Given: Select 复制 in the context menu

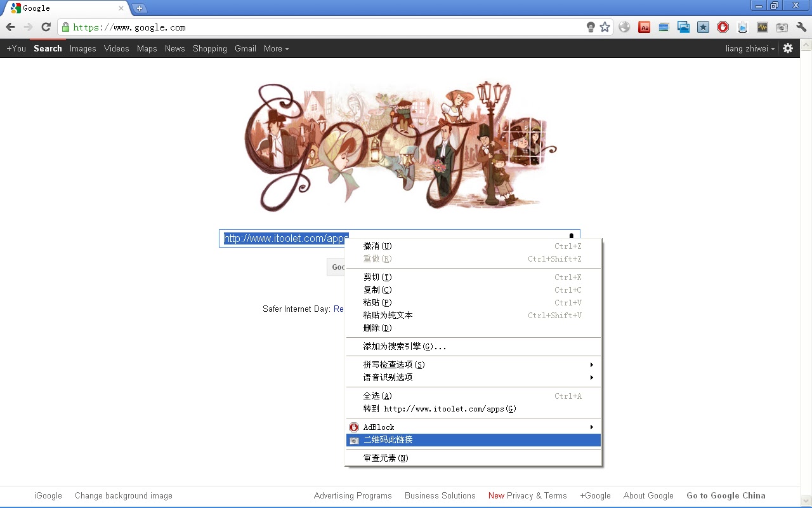Looking at the screenshot, I should point(473,290).
